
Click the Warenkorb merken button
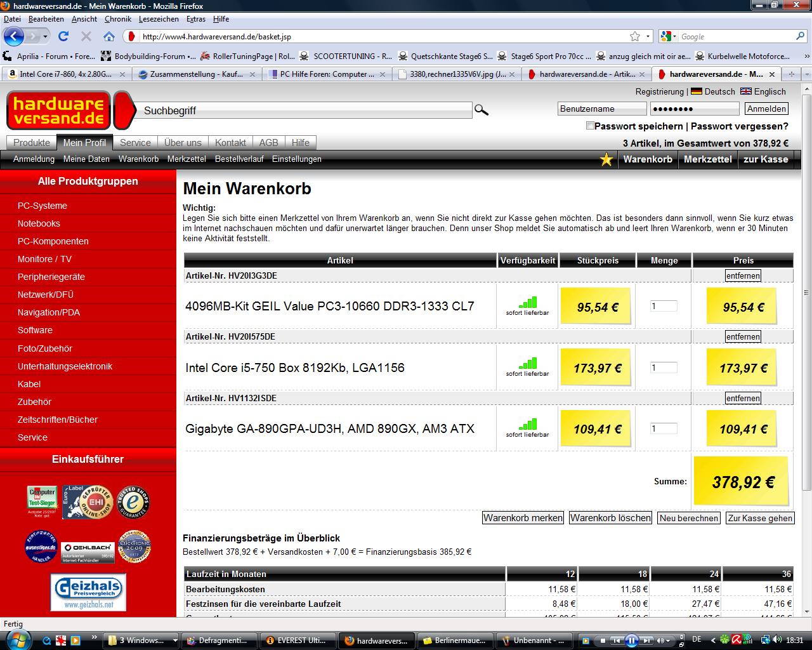pyautogui.click(x=523, y=518)
